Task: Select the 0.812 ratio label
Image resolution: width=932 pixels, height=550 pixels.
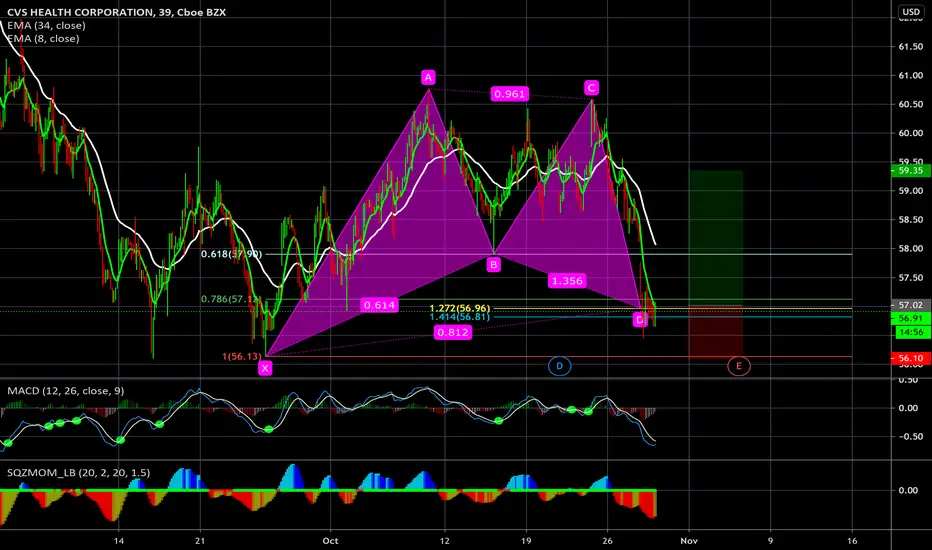Action: coord(453,332)
